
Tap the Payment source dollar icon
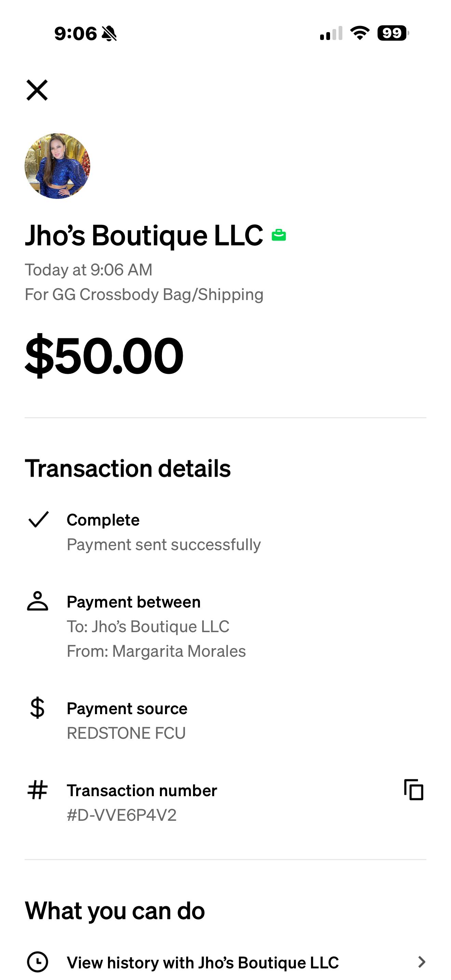pos(37,708)
